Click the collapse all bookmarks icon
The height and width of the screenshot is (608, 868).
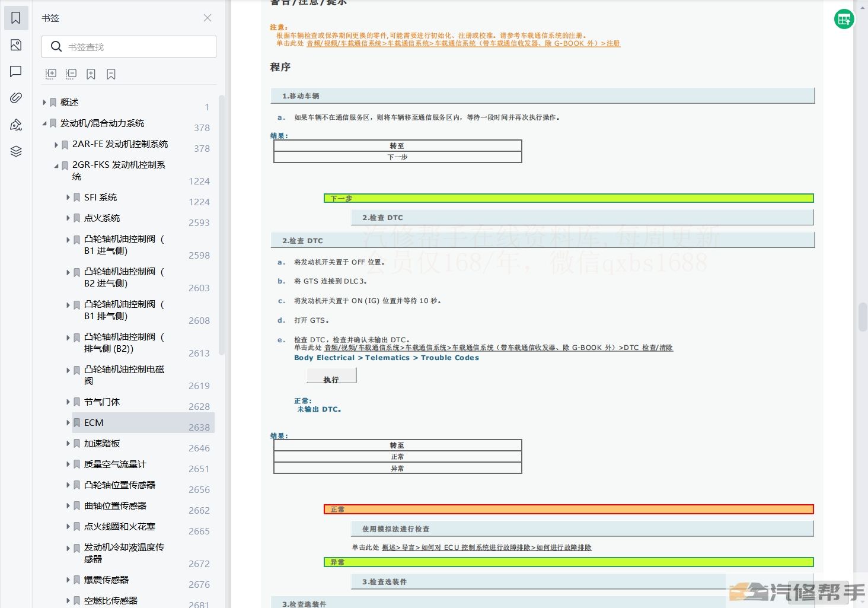pos(71,74)
